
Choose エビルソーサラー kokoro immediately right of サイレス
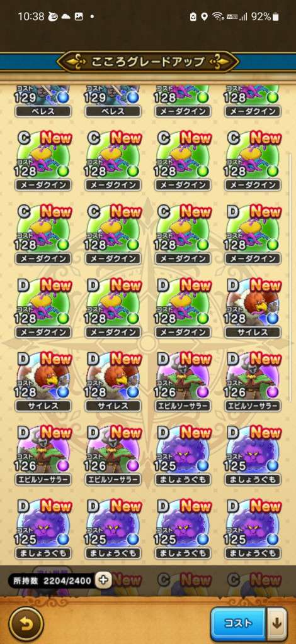click(x=183, y=382)
